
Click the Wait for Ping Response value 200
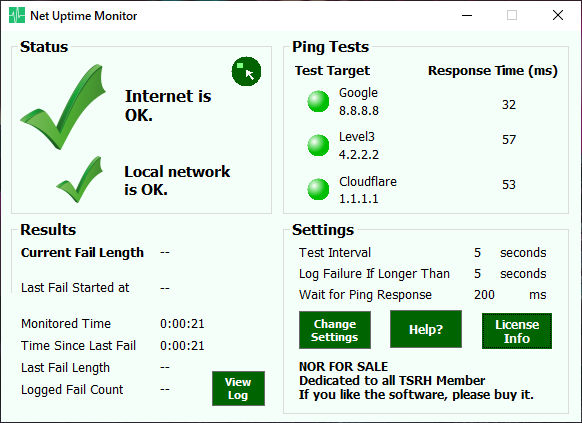click(x=484, y=295)
